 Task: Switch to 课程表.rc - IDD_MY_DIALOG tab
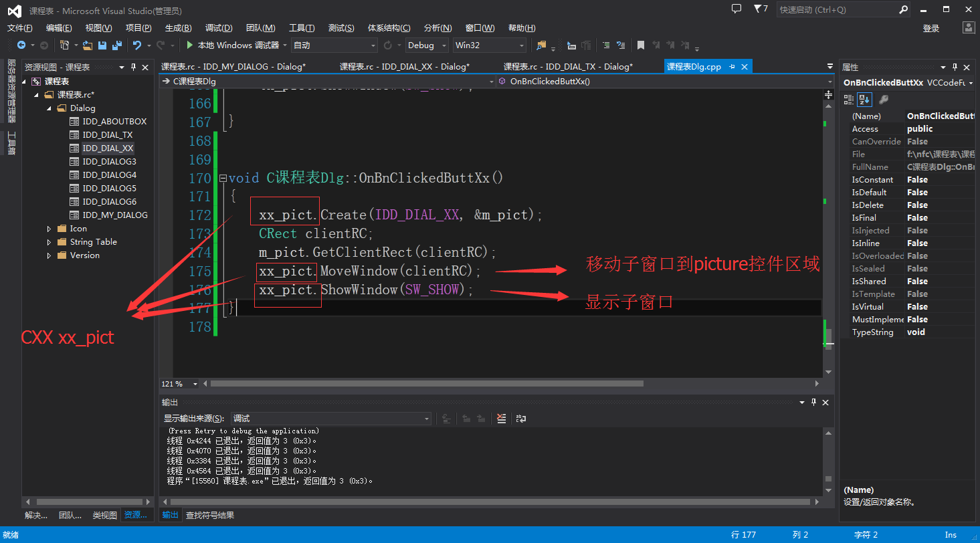tap(233, 66)
